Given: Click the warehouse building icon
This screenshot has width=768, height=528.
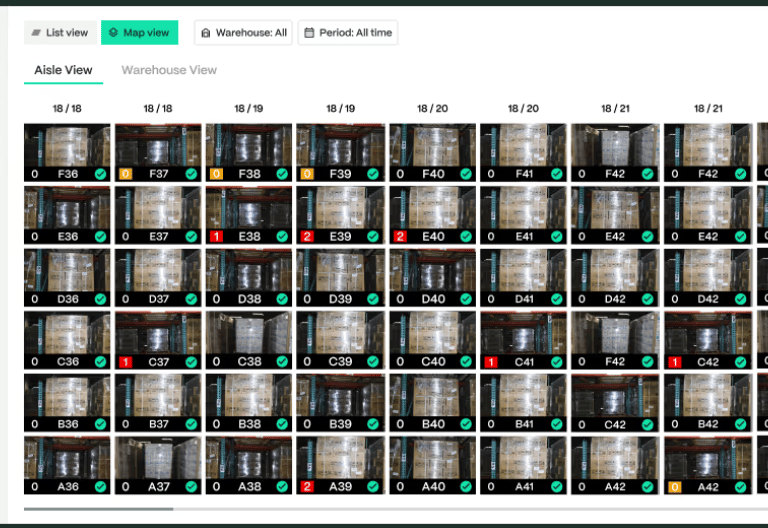Looking at the screenshot, I should point(206,33).
